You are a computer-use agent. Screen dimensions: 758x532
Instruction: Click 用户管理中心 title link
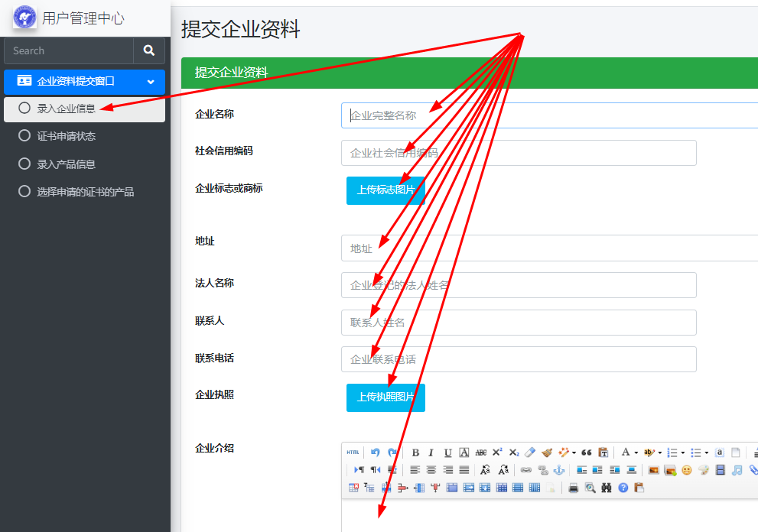[83, 18]
